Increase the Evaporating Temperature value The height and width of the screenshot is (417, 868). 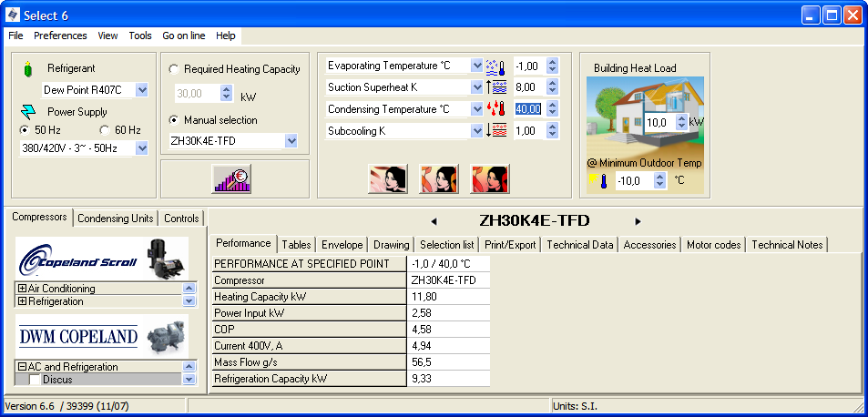point(552,62)
